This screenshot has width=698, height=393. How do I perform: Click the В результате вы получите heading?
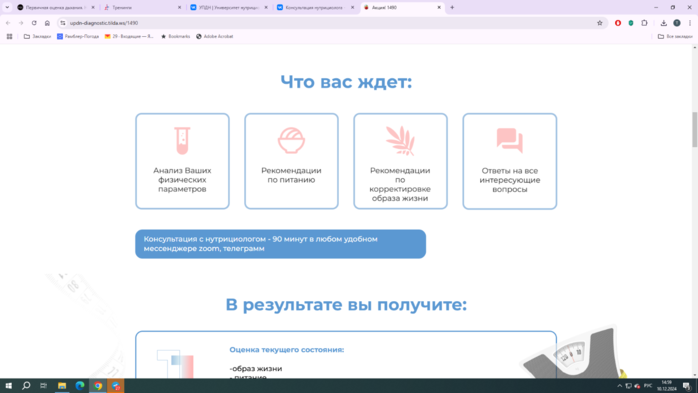(x=346, y=305)
